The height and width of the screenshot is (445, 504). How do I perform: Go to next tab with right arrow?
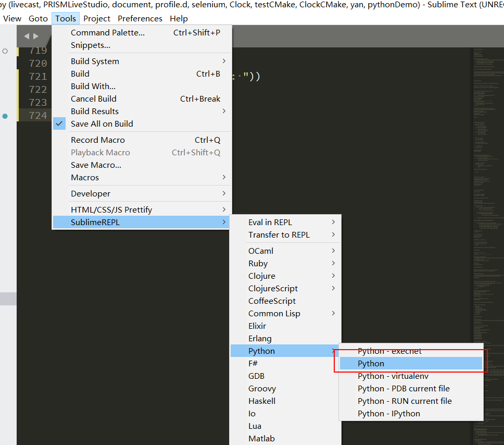(x=36, y=36)
